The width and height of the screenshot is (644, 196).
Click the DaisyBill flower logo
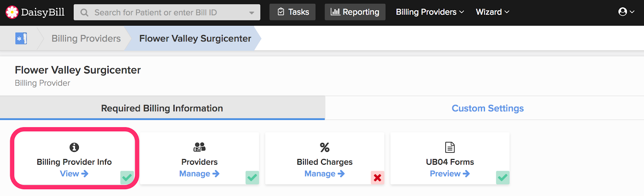12,12
